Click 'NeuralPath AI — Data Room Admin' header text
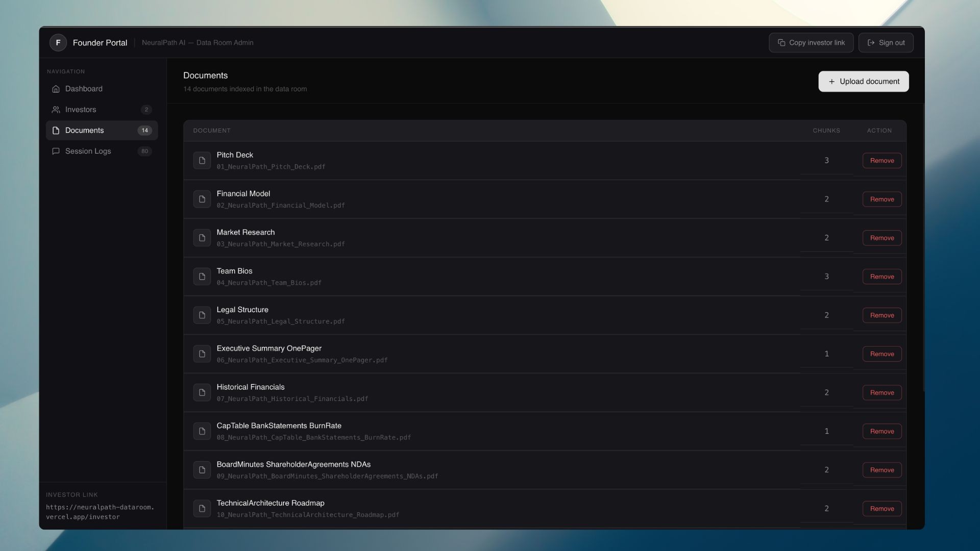980x551 pixels. [198, 43]
